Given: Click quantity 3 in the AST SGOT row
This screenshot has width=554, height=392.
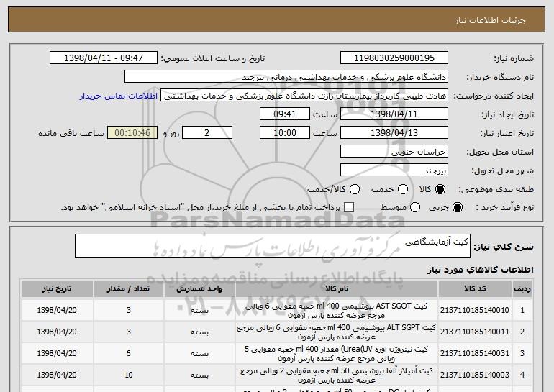Looking at the screenshot, I should [x=129, y=311].
